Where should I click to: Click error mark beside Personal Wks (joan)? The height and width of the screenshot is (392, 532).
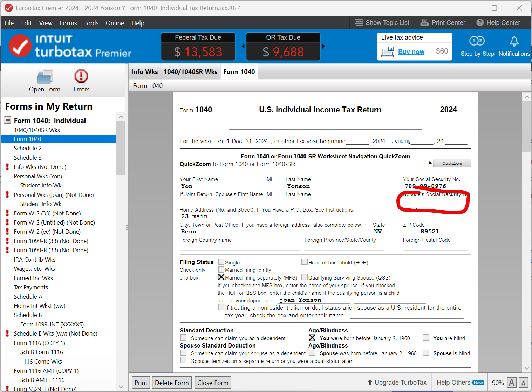7,194
